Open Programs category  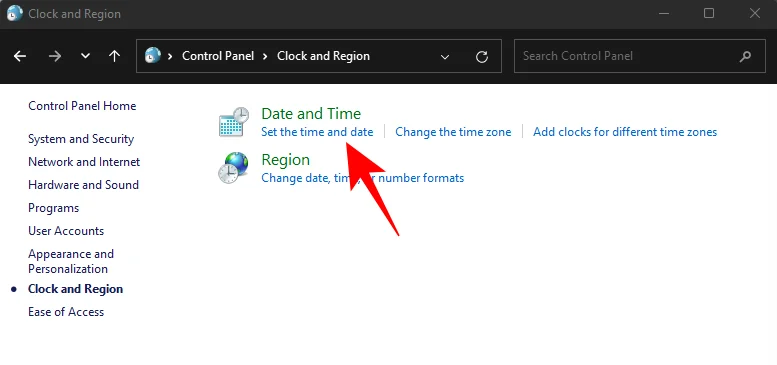click(54, 208)
